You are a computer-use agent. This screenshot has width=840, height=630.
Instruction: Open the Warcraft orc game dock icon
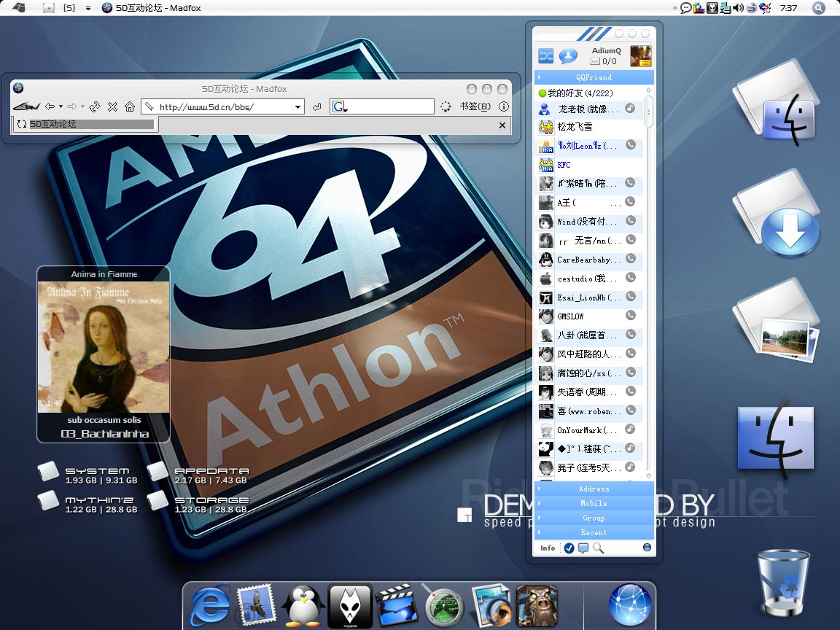click(537, 605)
